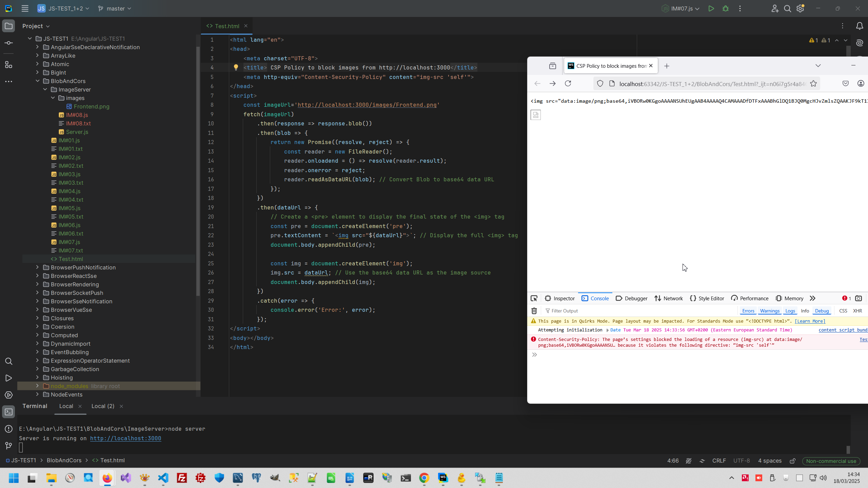Click the Debug bug icon
This screenshot has height=488, width=868.
pyautogui.click(x=726, y=8)
